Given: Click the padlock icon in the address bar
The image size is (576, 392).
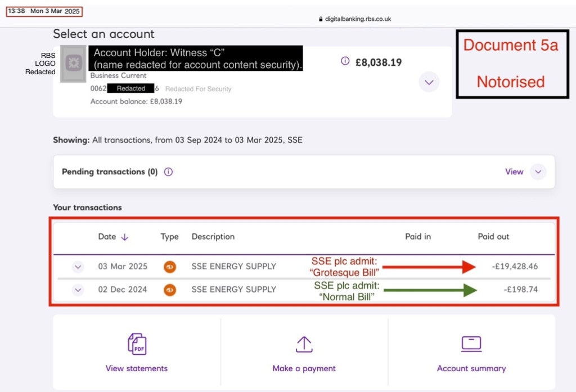Looking at the screenshot, I should click(x=321, y=19).
